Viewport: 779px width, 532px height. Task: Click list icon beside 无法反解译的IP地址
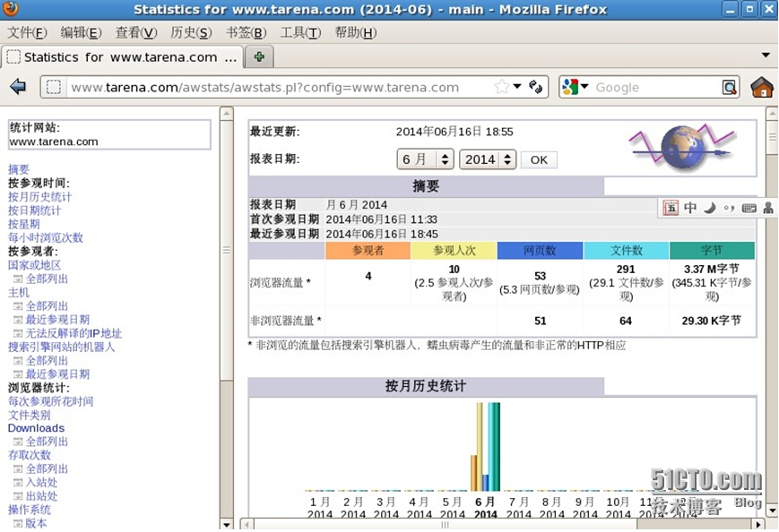(x=18, y=333)
